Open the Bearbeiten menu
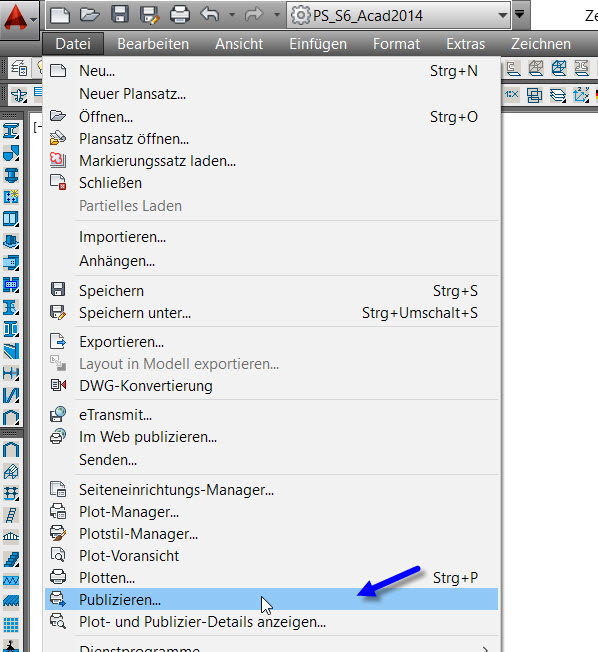 [153, 44]
